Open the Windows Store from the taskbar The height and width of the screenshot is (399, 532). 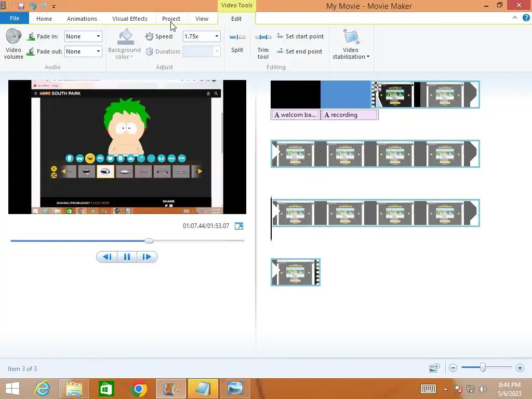pos(106,389)
